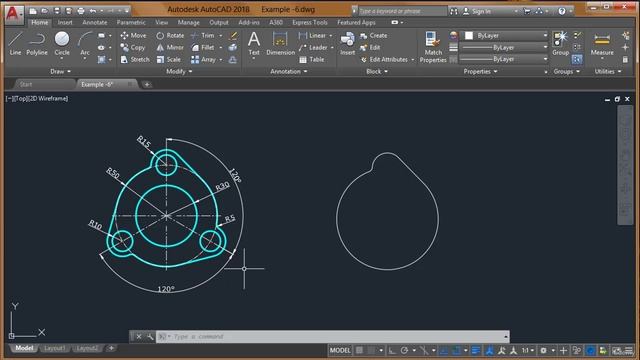Select the Circle tool
The image size is (640, 360).
(x=62, y=44)
